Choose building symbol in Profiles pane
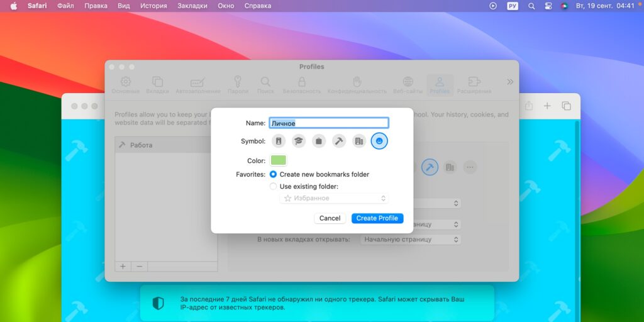This screenshot has width=644, height=322. point(450,167)
